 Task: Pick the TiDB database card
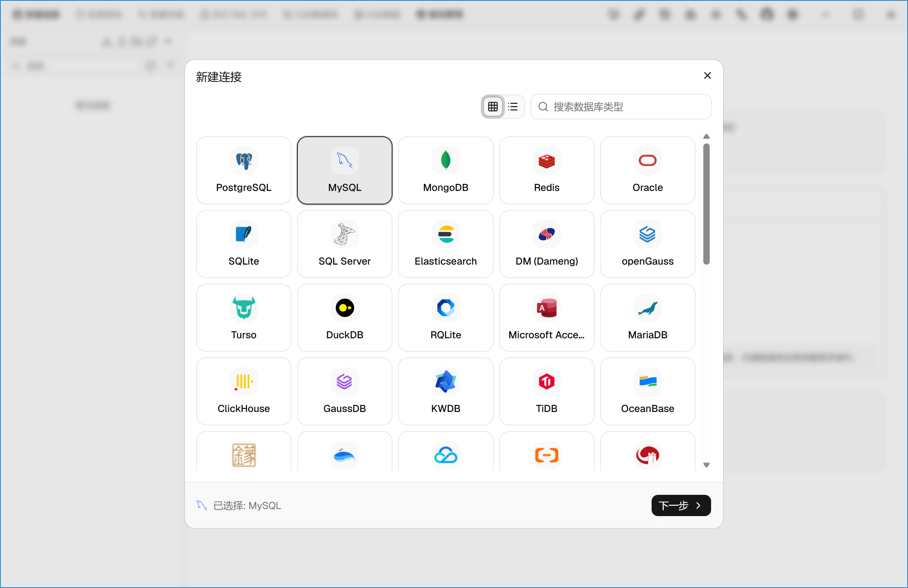pos(547,391)
